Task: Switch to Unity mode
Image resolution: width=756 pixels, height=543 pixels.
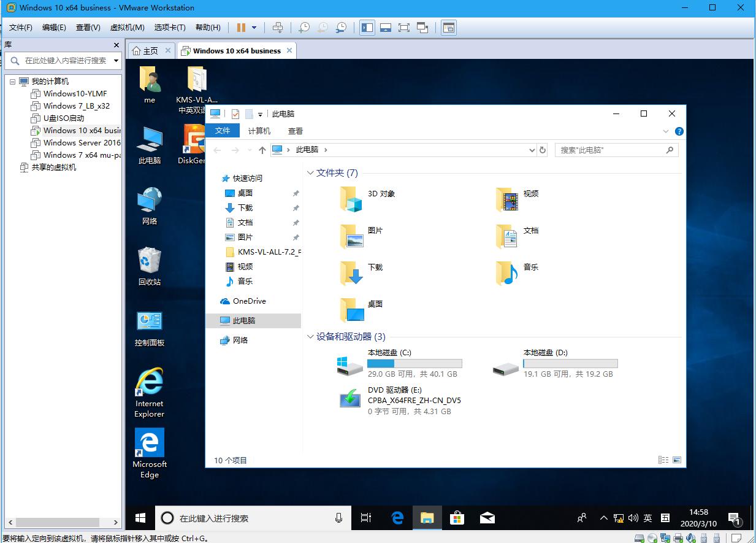Action: tap(422, 27)
